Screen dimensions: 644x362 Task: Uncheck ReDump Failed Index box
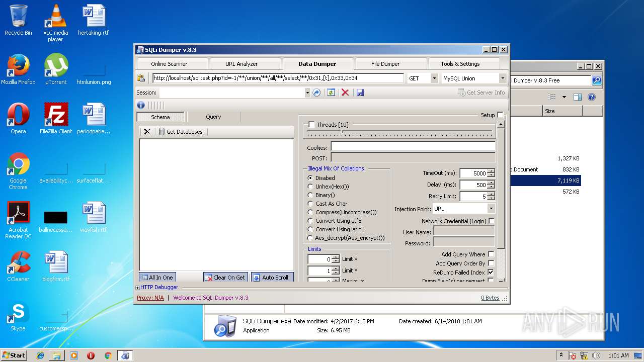491,273
